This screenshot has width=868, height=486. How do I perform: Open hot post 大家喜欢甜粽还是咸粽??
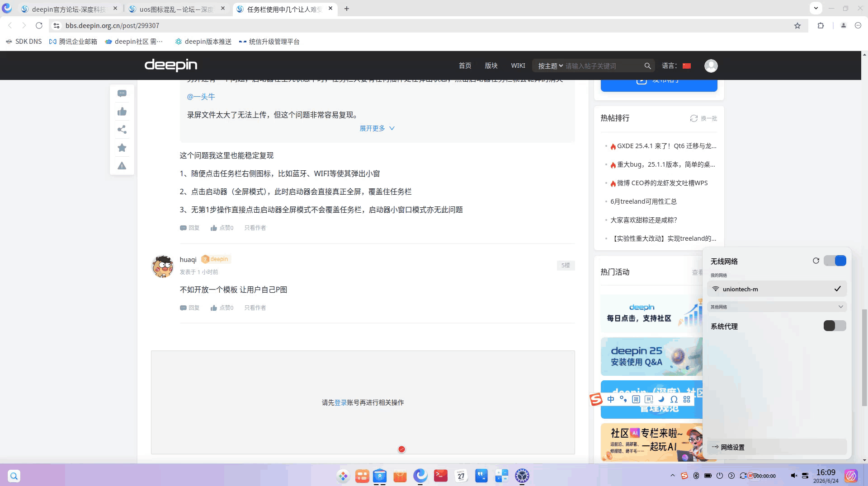click(643, 220)
